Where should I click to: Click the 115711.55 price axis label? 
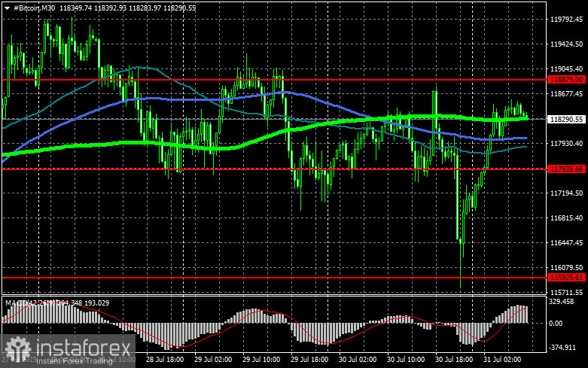[566, 292]
